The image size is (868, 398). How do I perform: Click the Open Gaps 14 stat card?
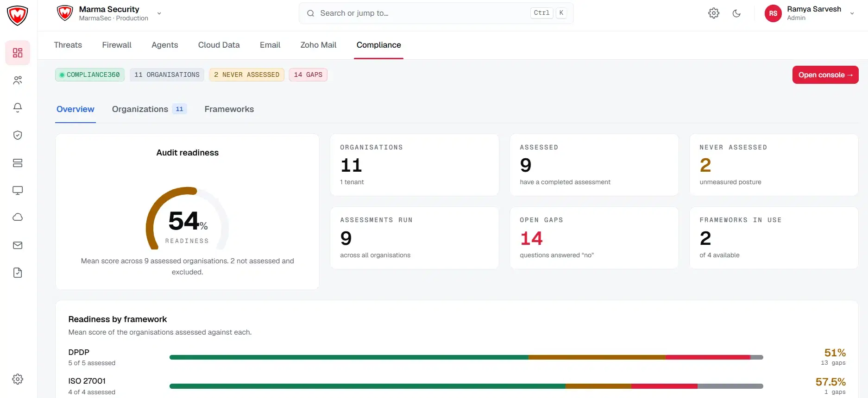(594, 238)
